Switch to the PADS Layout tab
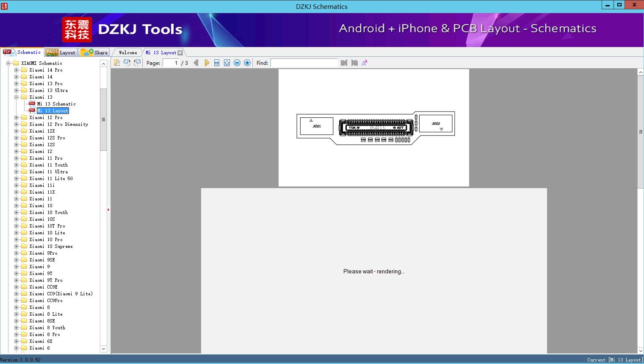The width and height of the screenshot is (644, 364). 61,53
